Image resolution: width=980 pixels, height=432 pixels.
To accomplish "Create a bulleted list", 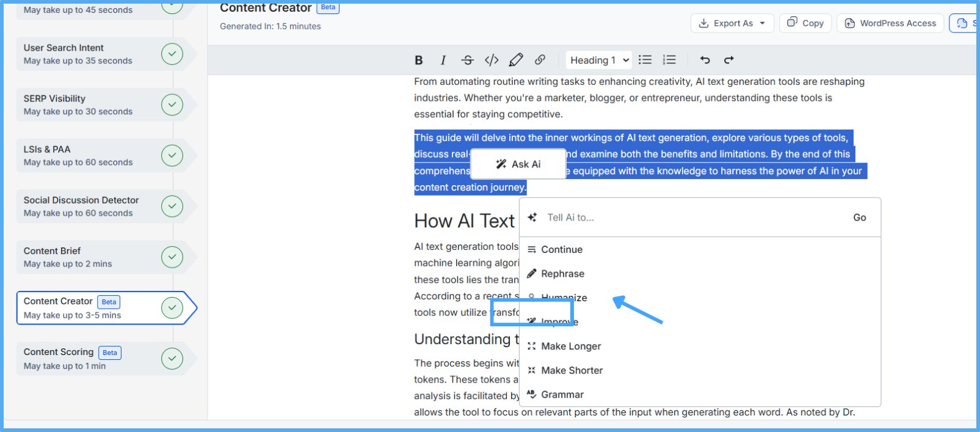I will (x=645, y=60).
